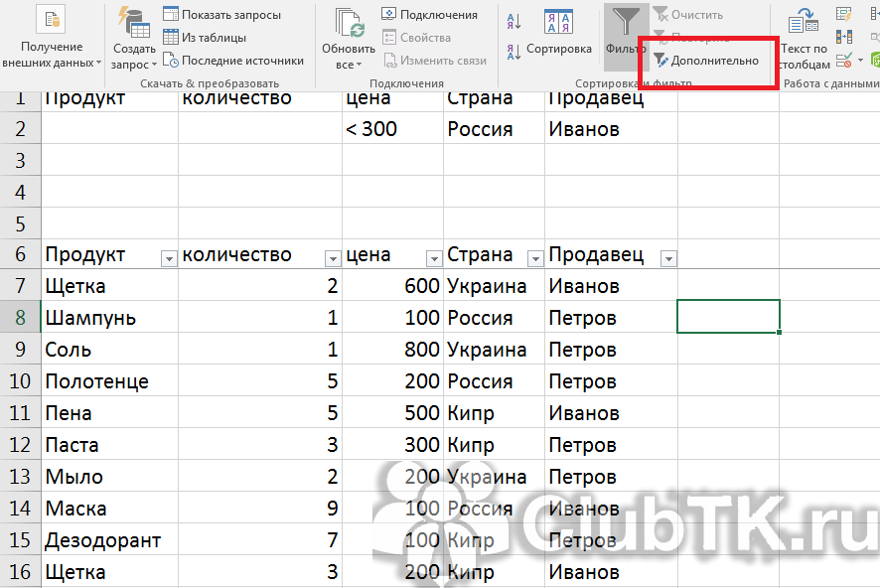Viewport: 880px width, 588px height.
Task: Sort descending with the Z-to-A icon
Action: (x=513, y=50)
